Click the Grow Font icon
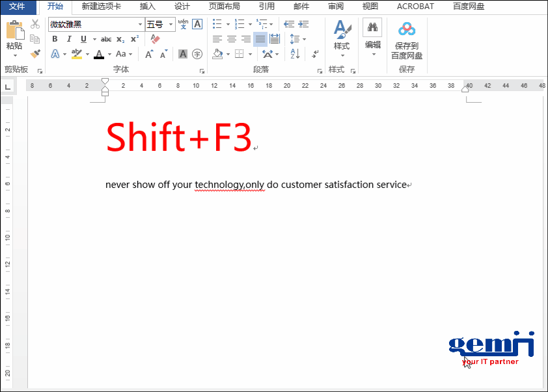548x392 pixels. (148, 53)
